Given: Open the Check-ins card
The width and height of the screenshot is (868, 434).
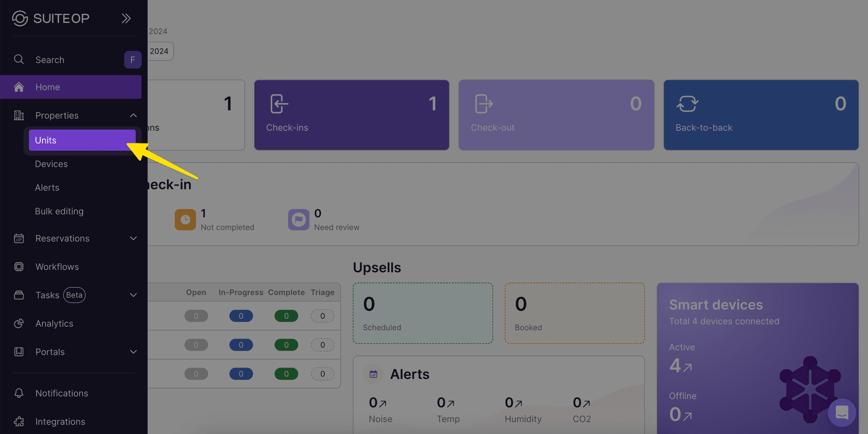Looking at the screenshot, I should click(x=351, y=115).
